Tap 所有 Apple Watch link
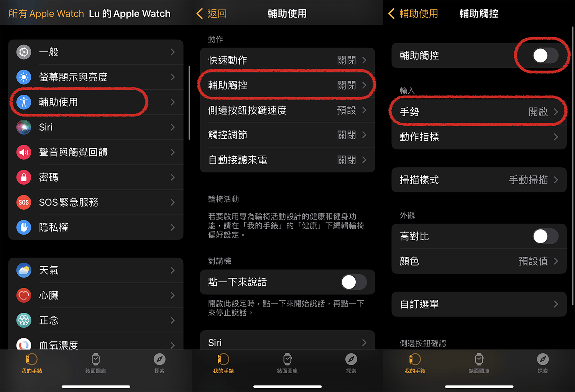The width and height of the screenshot is (575, 392). [x=46, y=14]
